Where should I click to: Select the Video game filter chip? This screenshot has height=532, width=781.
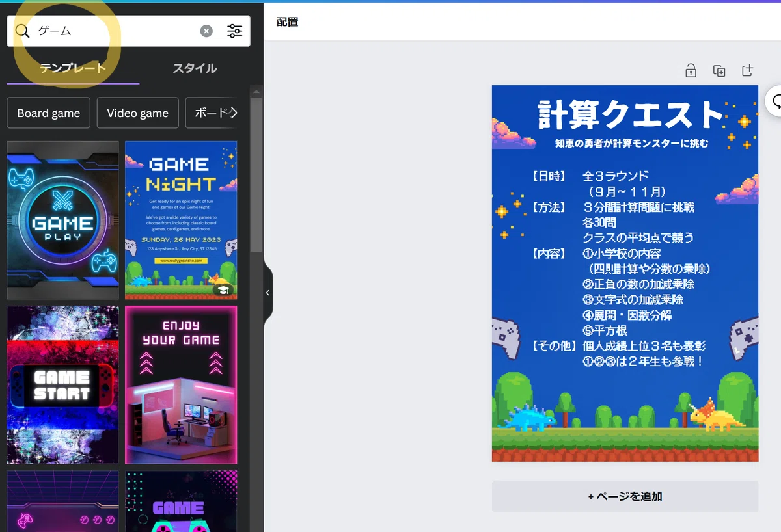pyautogui.click(x=137, y=113)
